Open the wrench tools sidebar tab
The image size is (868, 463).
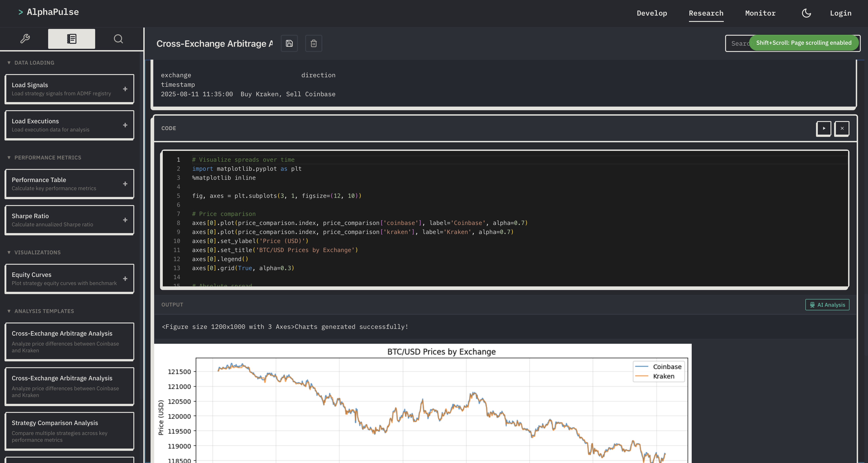pyautogui.click(x=25, y=39)
